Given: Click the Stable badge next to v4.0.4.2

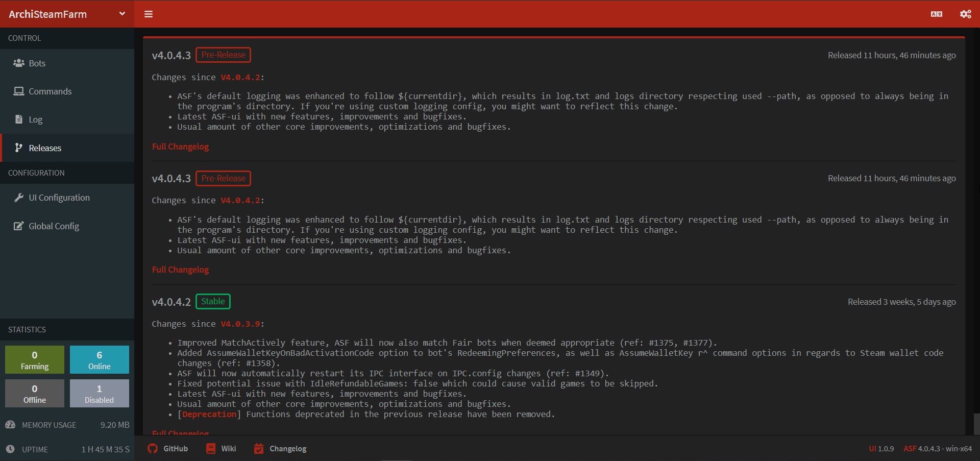Looking at the screenshot, I should point(213,301).
